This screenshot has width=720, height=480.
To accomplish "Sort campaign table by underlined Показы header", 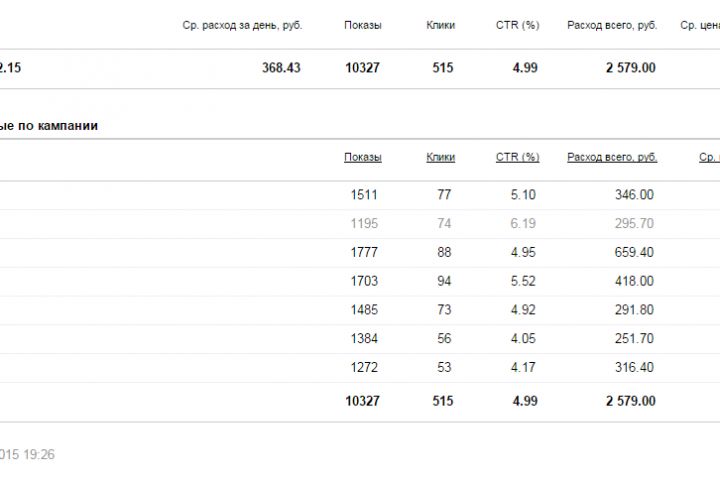I will (362, 157).
